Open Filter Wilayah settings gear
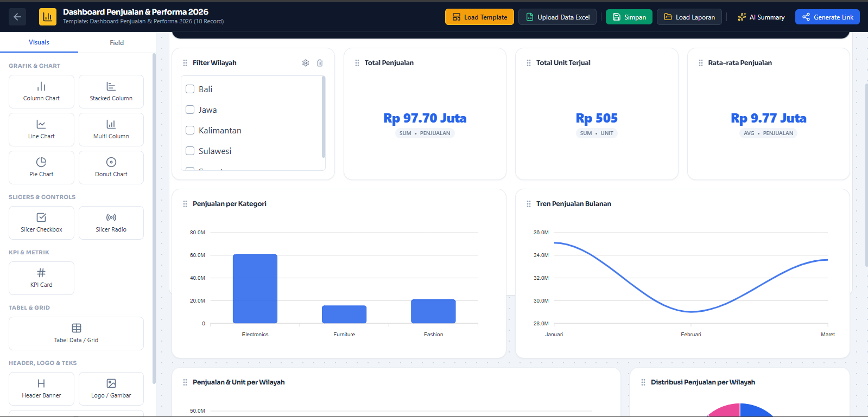Viewport: 868px width, 417px height. pos(306,63)
